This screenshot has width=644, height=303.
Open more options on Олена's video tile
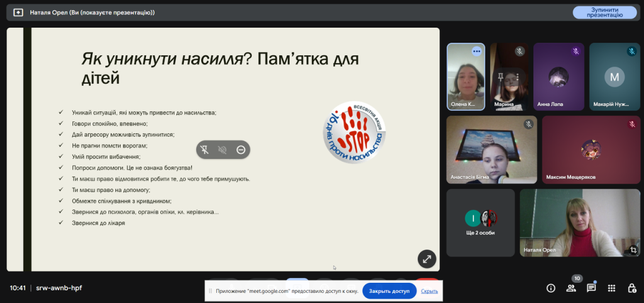pyautogui.click(x=476, y=52)
